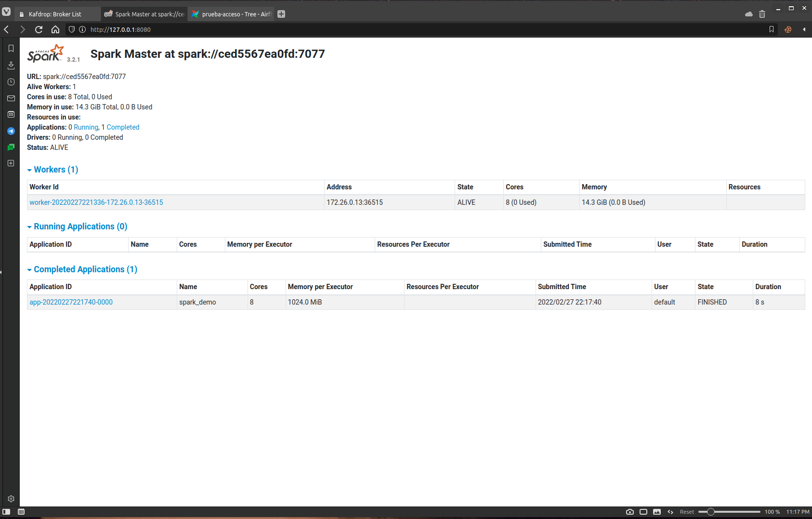Open the cookie extension icon
The image size is (812, 519).
pyautogui.click(x=788, y=29)
